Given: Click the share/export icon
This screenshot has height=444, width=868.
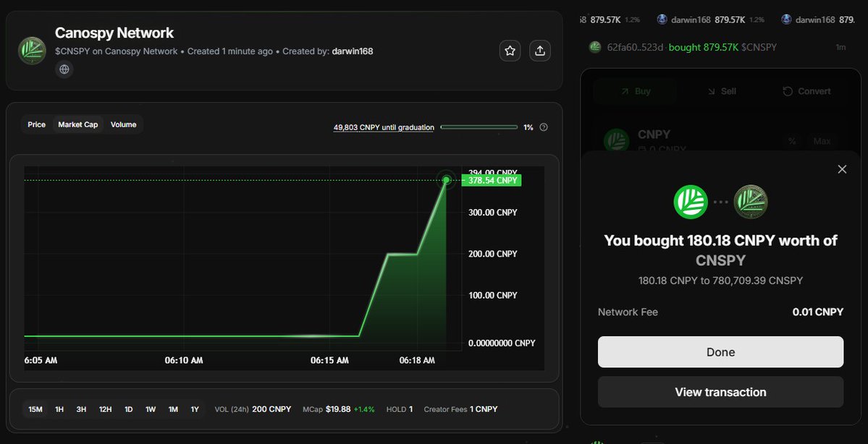Looking at the screenshot, I should point(539,50).
